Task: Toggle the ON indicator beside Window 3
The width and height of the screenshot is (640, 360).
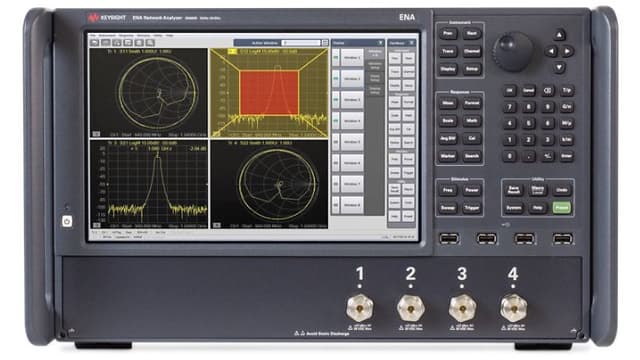Action: pos(336,100)
